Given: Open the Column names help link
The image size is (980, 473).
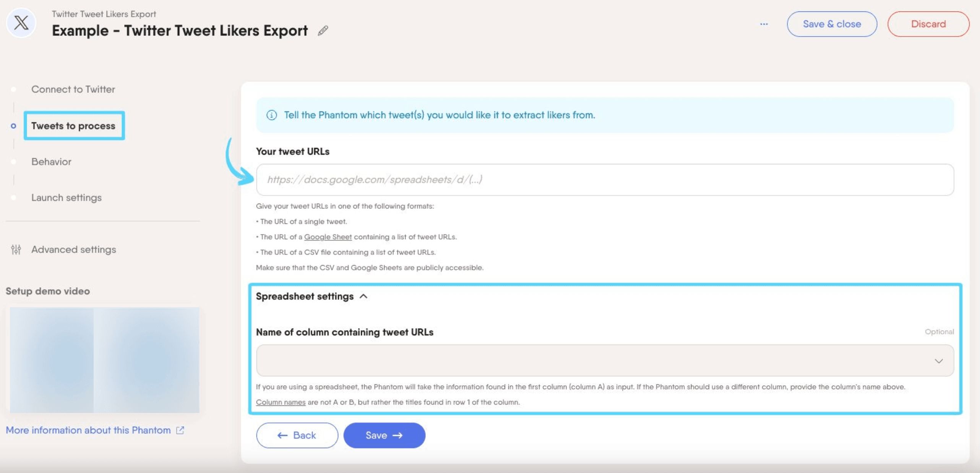Looking at the screenshot, I should coord(281,402).
